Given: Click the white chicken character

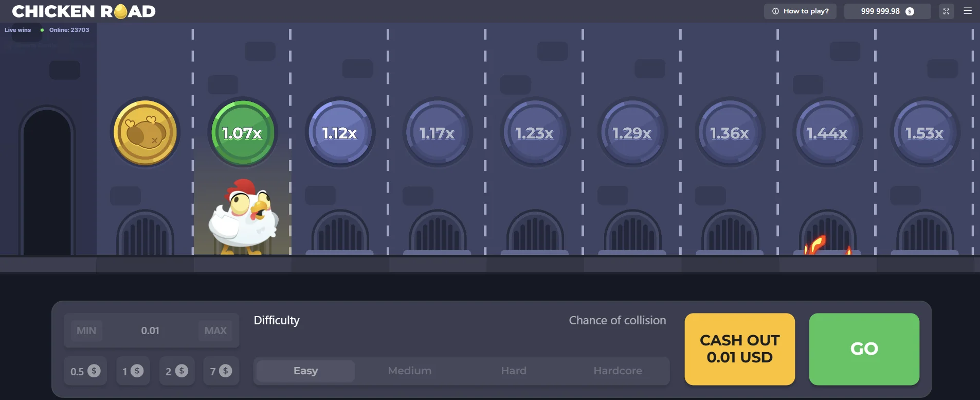Looking at the screenshot, I should tap(243, 217).
